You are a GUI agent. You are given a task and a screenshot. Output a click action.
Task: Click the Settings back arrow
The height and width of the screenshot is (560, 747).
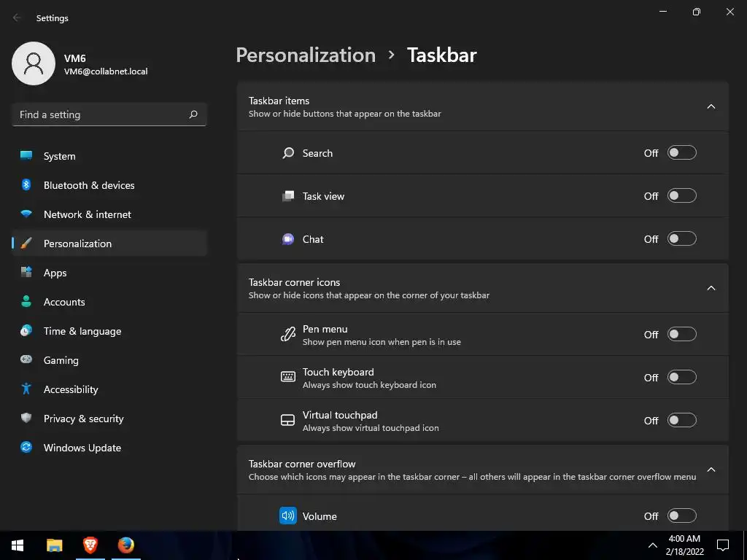pyautogui.click(x=17, y=17)
